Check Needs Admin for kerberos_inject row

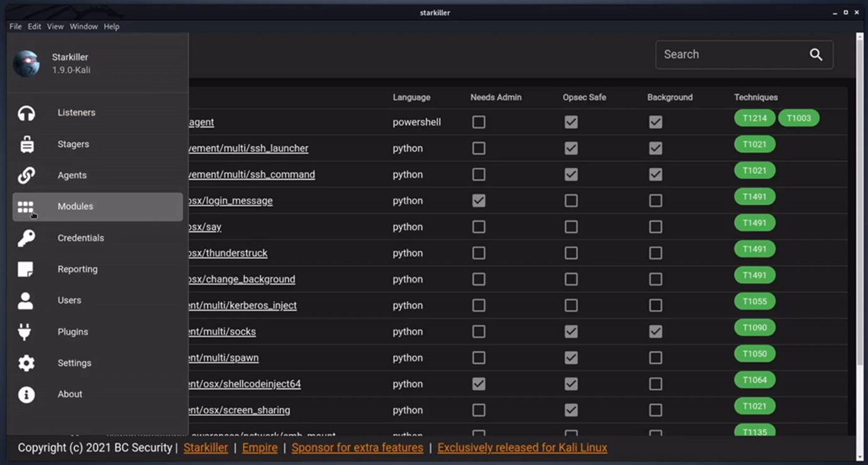coord(479,305)
